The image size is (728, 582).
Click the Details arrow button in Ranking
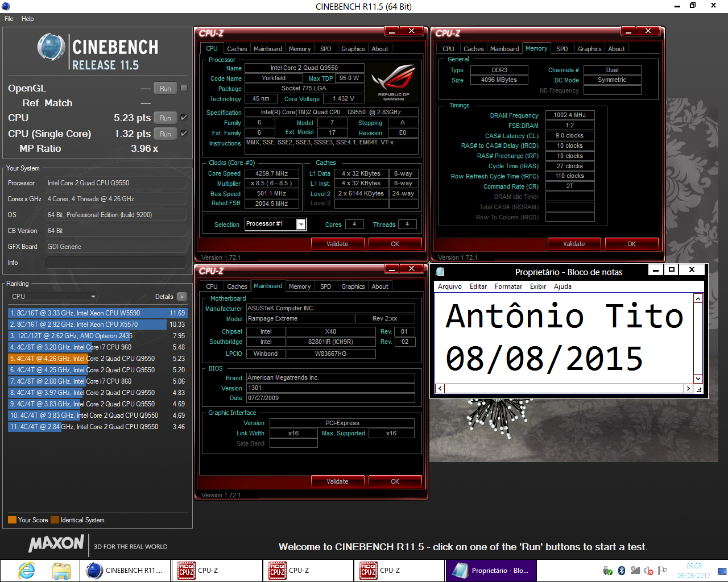(x=182, y=297)
